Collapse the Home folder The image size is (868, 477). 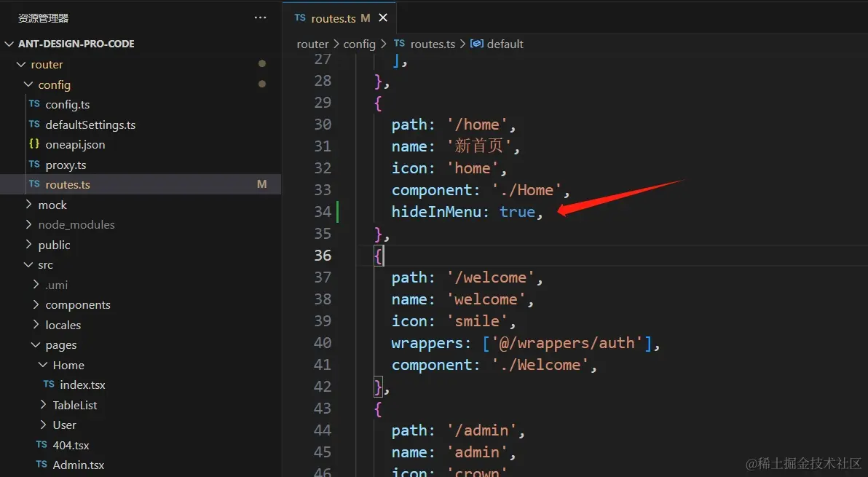click(x=43, y=366)
